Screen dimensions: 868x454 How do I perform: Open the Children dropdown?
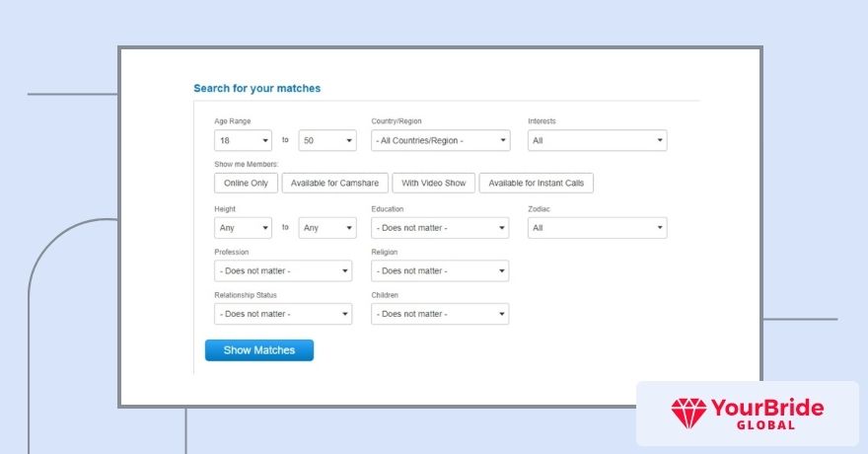440,314
